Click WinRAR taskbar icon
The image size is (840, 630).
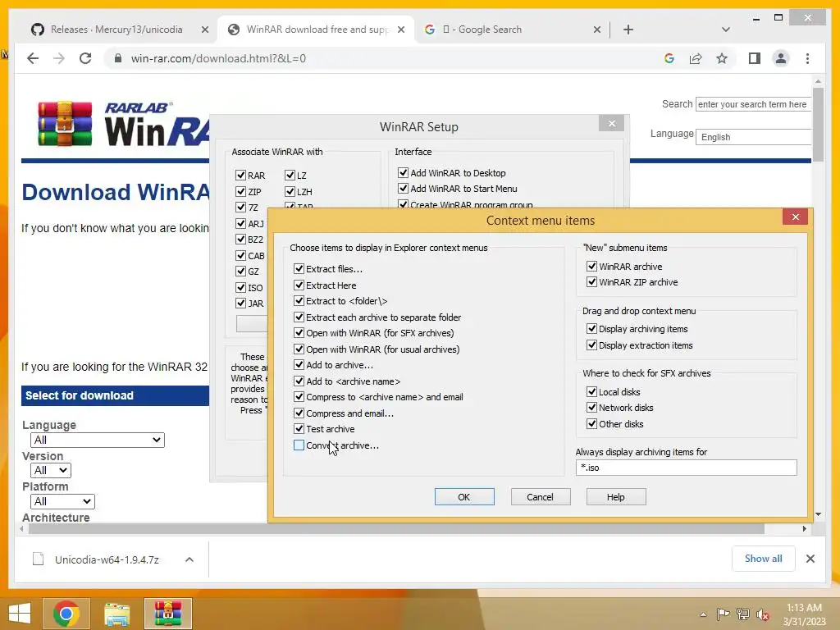point(167,614)
